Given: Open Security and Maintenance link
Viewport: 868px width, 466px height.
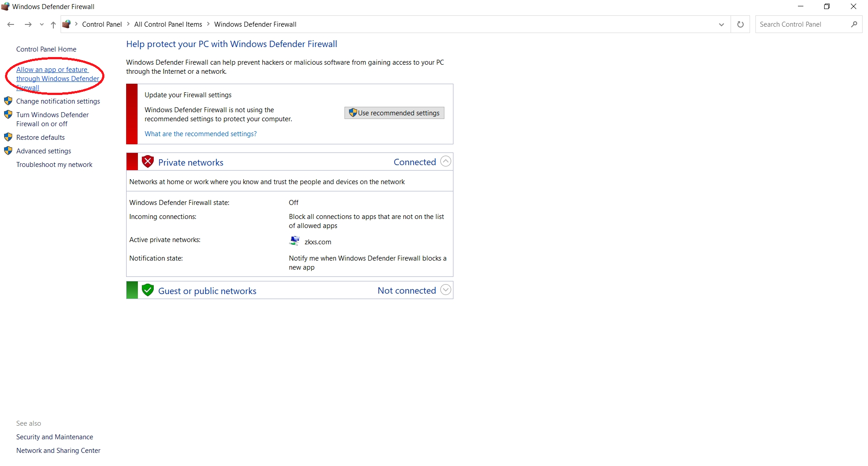Looking at the screenshot, I should tap(55, 437).
